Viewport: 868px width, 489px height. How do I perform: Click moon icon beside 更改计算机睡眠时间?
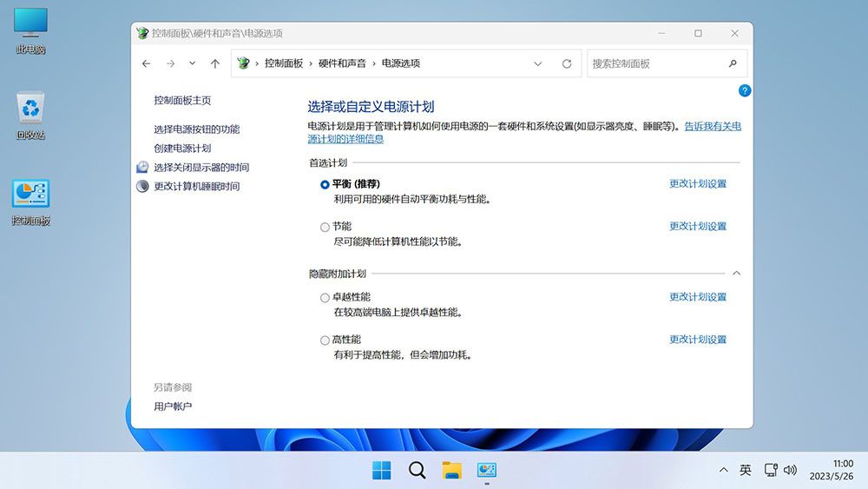pos(142,186)
